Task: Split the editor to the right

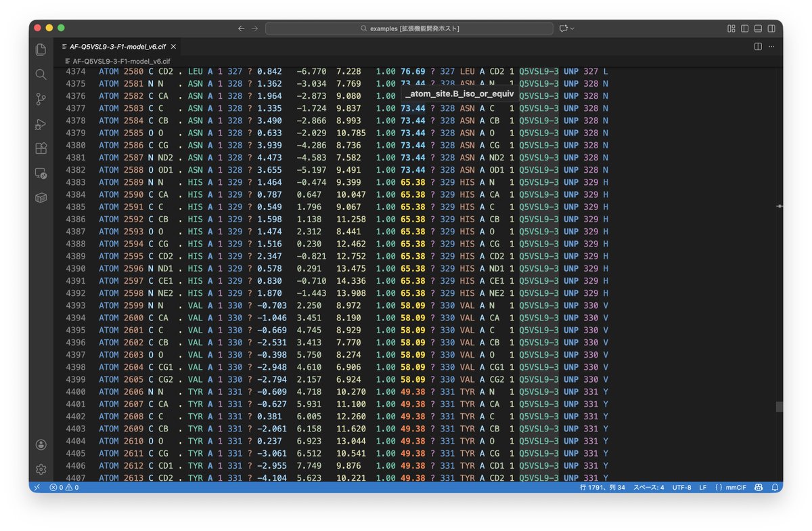Action: [x=758, y=46]
